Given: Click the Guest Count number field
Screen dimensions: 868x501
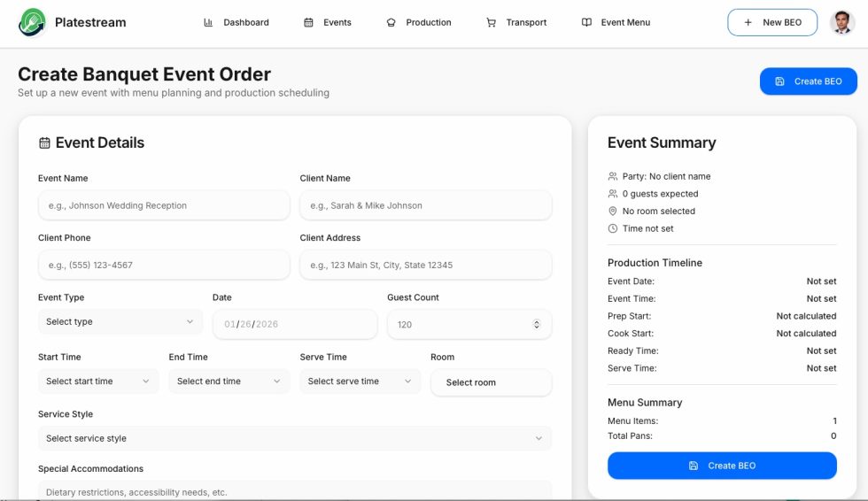Looking at the screenshot, I should click(469, 324).
